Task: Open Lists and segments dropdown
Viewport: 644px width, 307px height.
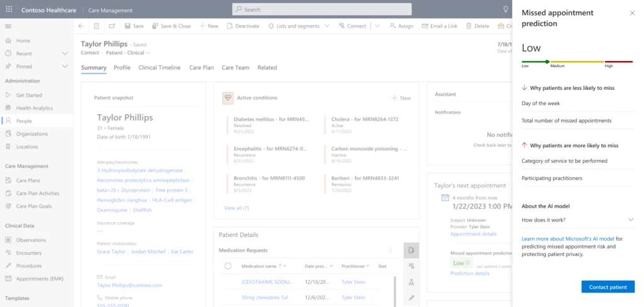Action: pos(298,26)
